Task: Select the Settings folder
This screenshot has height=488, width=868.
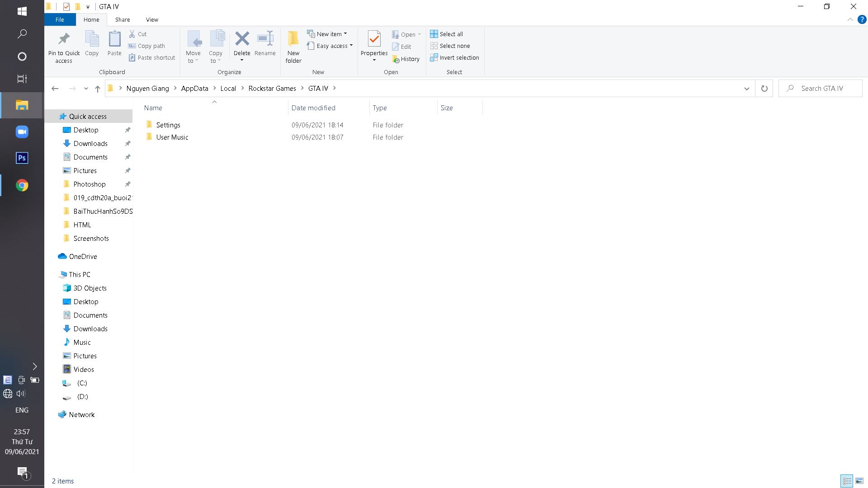Action: click(x=168, y=125)
